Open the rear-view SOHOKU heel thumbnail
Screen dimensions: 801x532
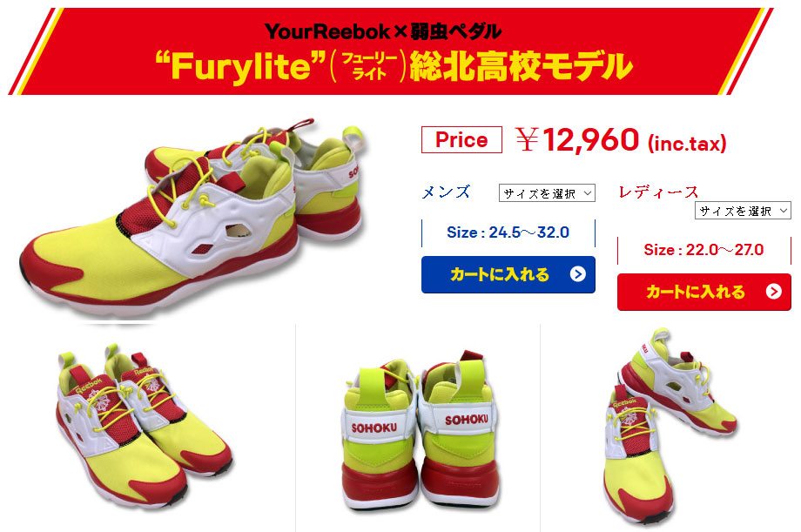point(420,431)
